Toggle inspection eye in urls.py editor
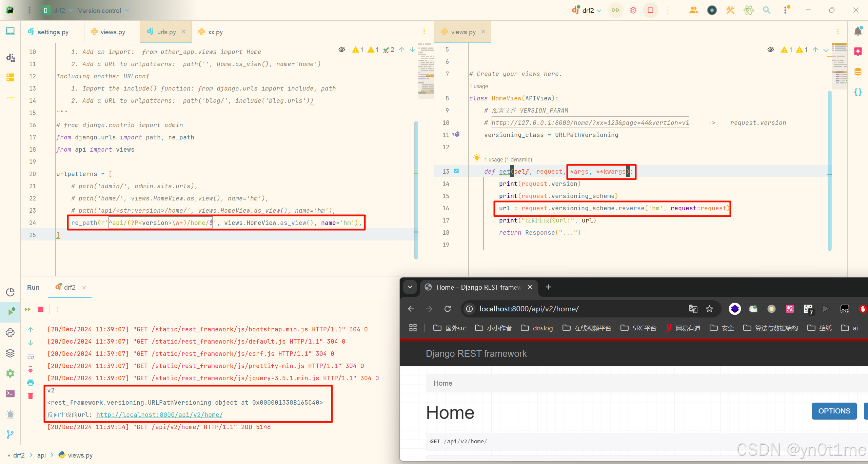 point(342,50)
